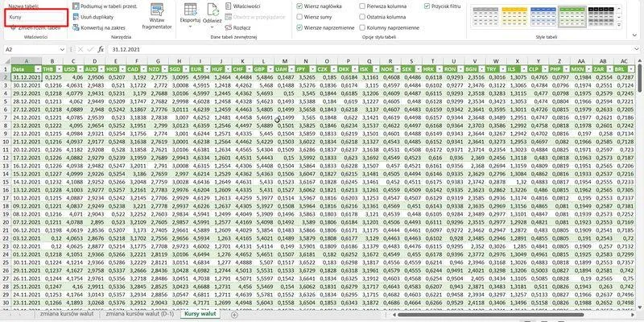
Task: Click the Podsumuj w tabeli przestawnej icon
Action: [x=75, y=6]
